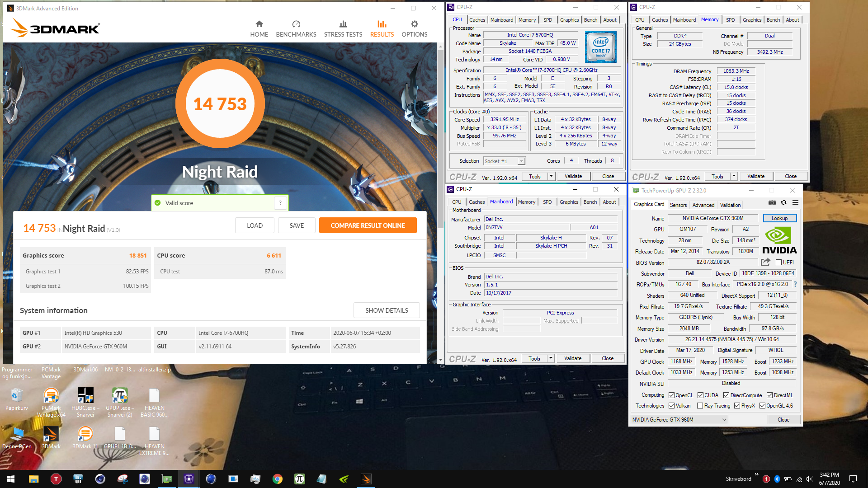
Task: Click the Lookup button in GPU-Z
Action: pos(779,218)
